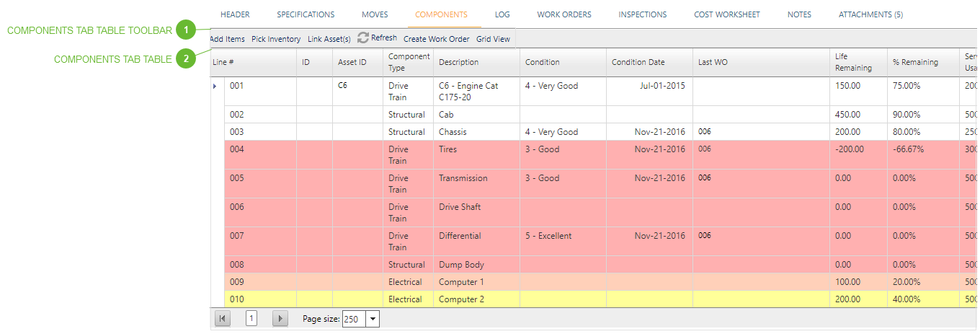Viewport: 980px width, 334px height.
Task: Select the MOVES tab
Action: click(375, 14)
